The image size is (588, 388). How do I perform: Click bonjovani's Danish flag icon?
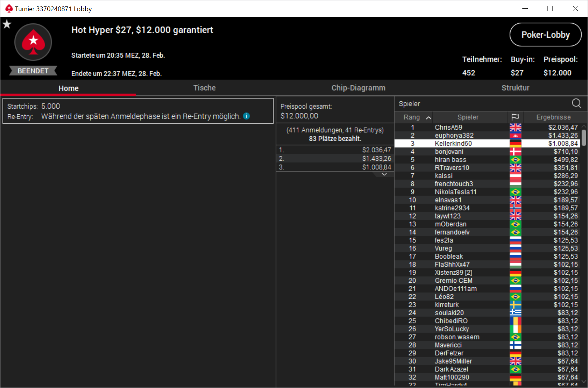[x=516, y=152]
